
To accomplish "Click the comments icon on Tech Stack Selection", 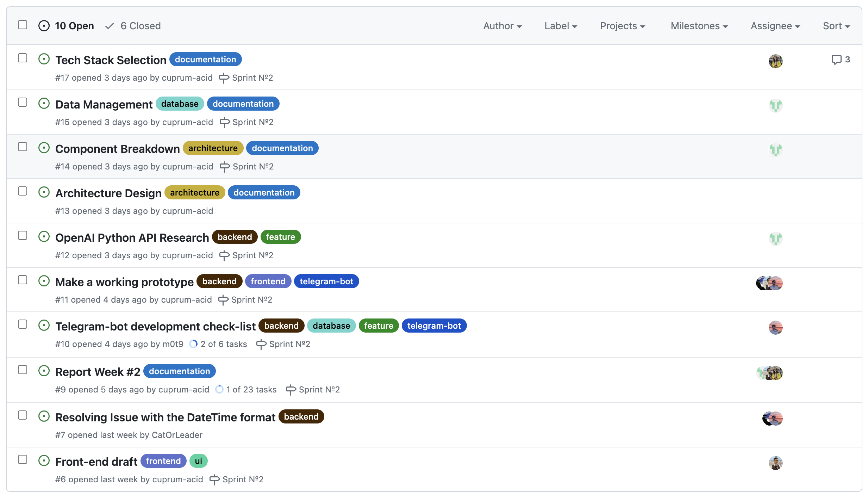I will pos(836,60).
